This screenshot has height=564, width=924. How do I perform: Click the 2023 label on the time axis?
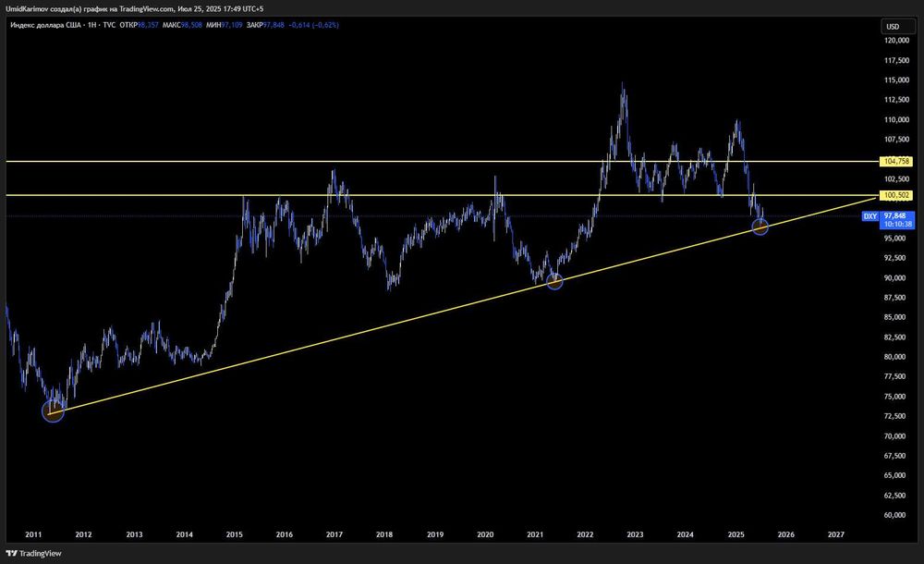pyautogui.click(x=636, y=534)
